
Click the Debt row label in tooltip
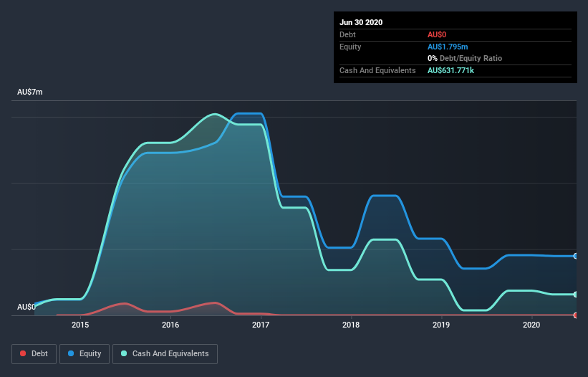coord(347,34)
